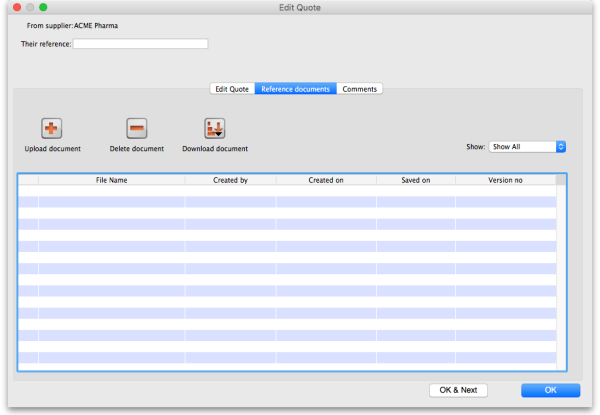Click the Delete document minus icon
The image size is (600, 415).
point(137,128)
